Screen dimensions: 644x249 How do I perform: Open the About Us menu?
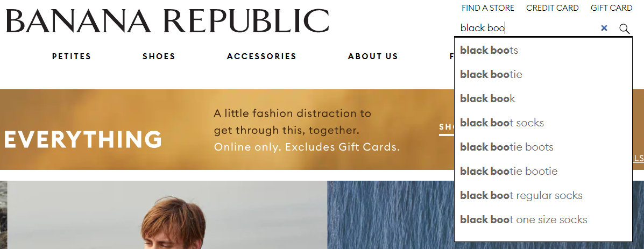coord(373,56)
